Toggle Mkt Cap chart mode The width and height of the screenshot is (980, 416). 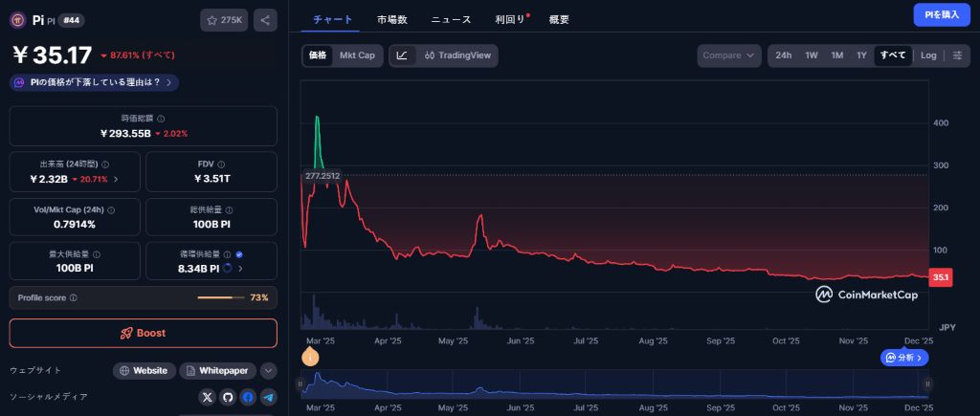tap(358, 55)
